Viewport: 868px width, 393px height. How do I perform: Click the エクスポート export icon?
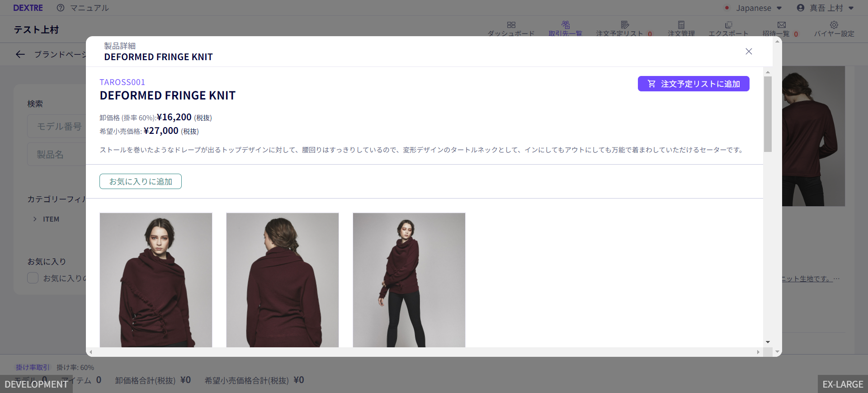coord(729,25)
